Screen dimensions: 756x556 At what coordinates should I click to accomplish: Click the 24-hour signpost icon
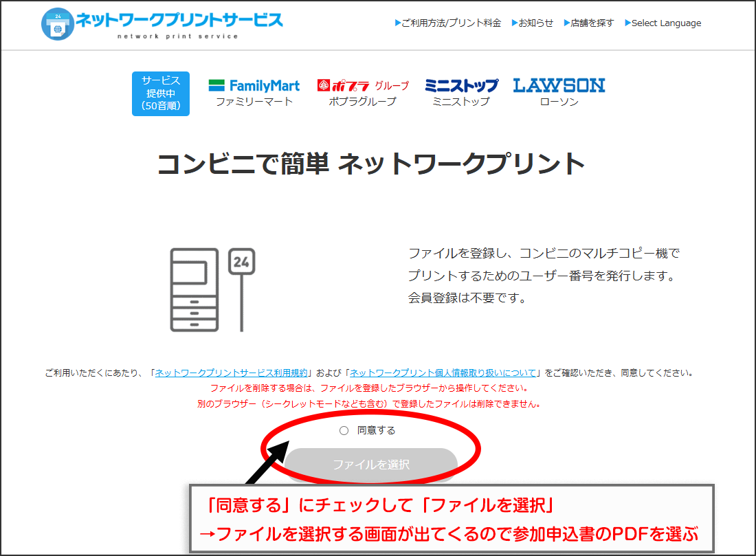point(241,287)
